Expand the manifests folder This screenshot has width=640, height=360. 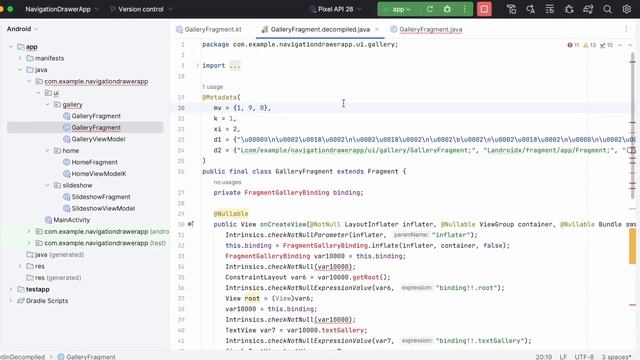point(20,58)
